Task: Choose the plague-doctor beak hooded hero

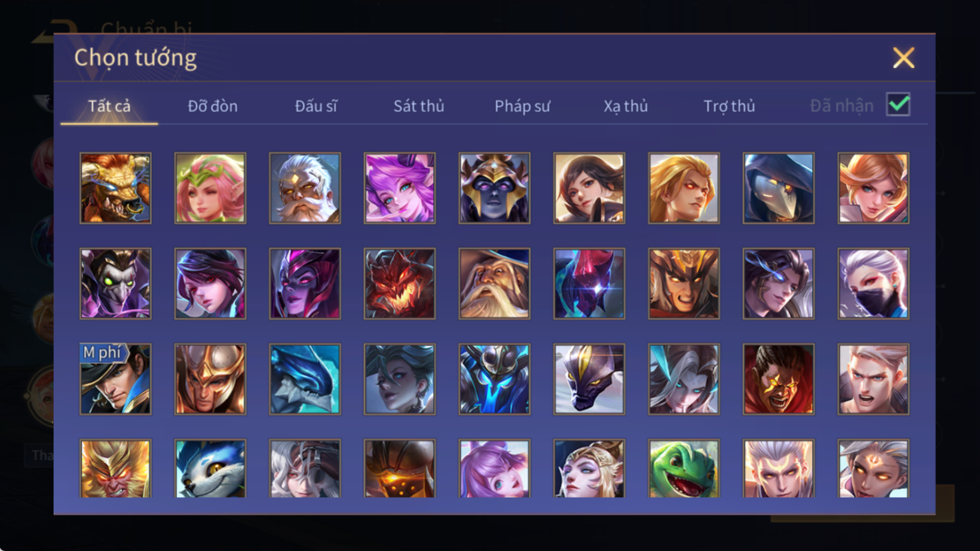Action: (x=778, y=188)
